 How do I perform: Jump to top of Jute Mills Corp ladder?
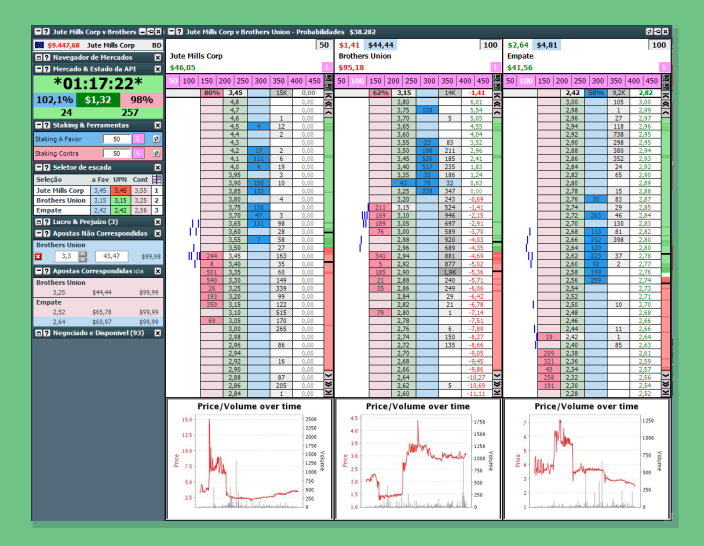[x=328, y=96]
